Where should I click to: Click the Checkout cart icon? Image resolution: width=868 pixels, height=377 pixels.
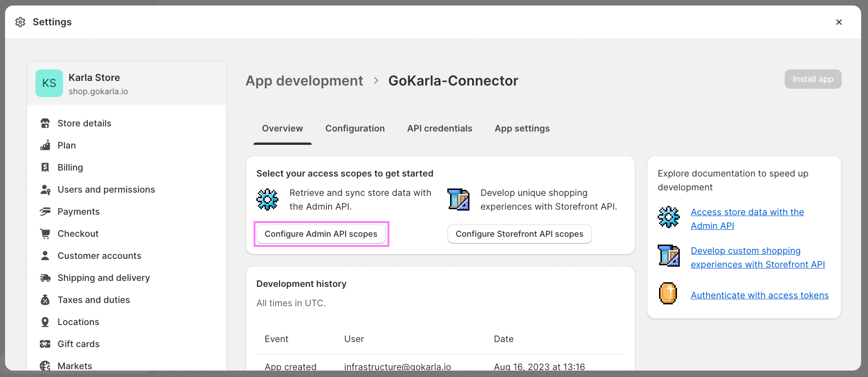pyautogui.click(x=45, y=234)
